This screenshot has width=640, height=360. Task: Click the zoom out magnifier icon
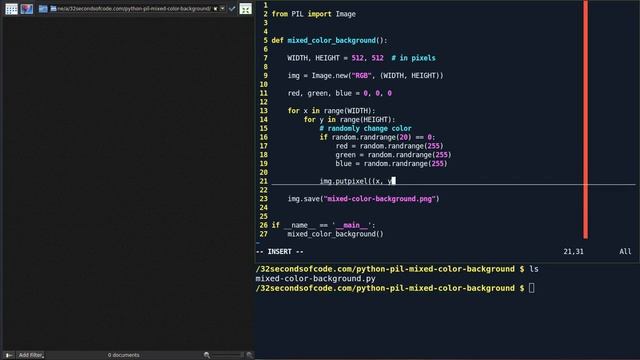[x=207, y=355]
